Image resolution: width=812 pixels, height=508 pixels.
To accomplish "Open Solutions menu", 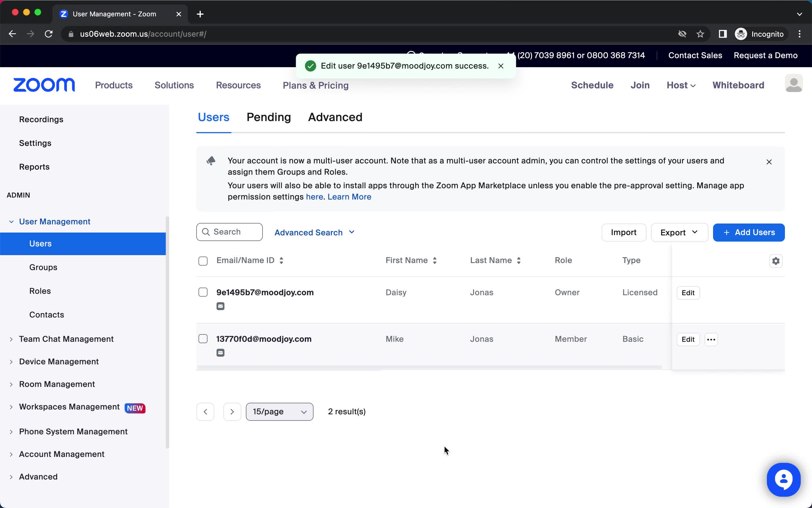I will [174, 85].
